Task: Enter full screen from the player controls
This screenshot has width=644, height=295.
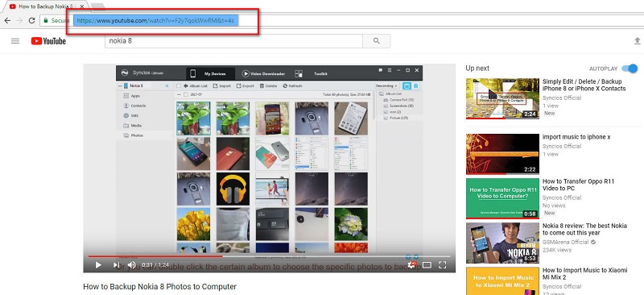Action: (442, 265)
